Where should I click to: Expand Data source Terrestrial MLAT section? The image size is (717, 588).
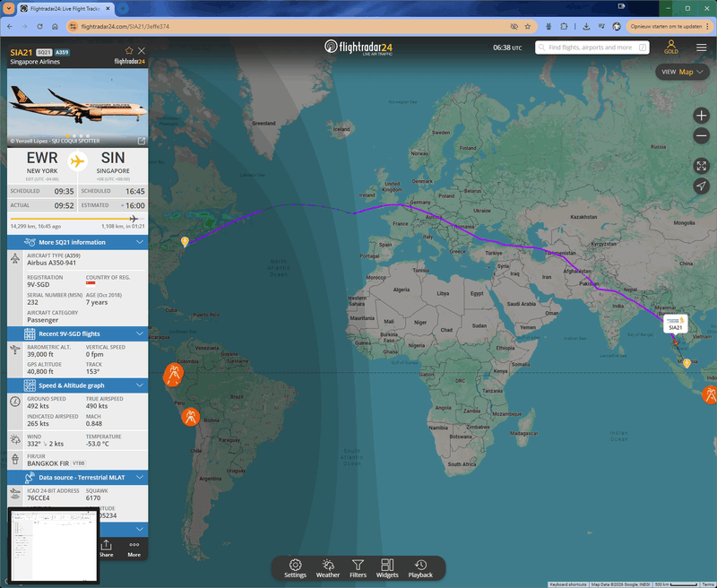point(78,478)
